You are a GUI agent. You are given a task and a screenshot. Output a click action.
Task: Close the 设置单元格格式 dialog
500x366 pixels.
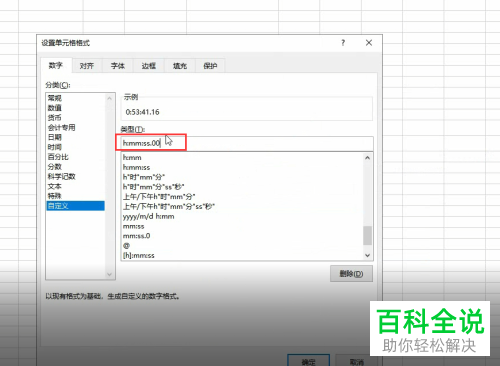369,43
